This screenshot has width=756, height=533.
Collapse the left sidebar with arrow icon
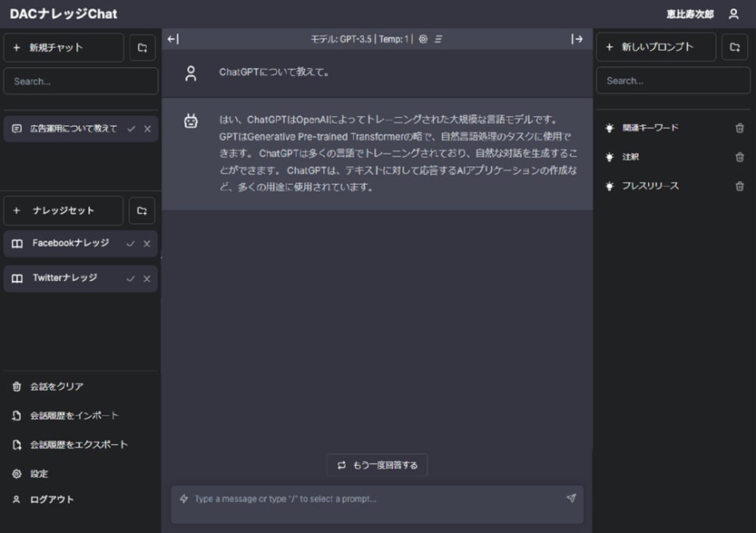coord(173,39)
